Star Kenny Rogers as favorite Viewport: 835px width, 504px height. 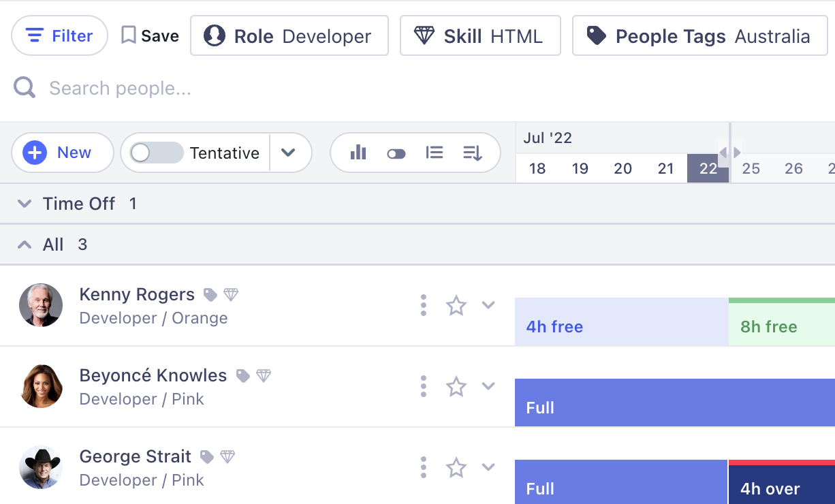coord(456,306)
